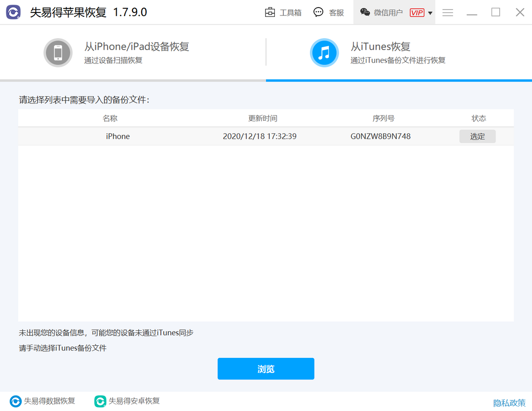532x411 pixels.
Task: Maximize the application window
Action: 496,12
